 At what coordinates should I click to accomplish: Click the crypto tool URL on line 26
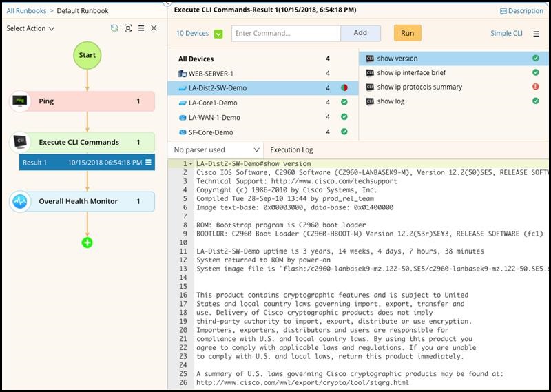pyautogui.click(x=302, y=383)
